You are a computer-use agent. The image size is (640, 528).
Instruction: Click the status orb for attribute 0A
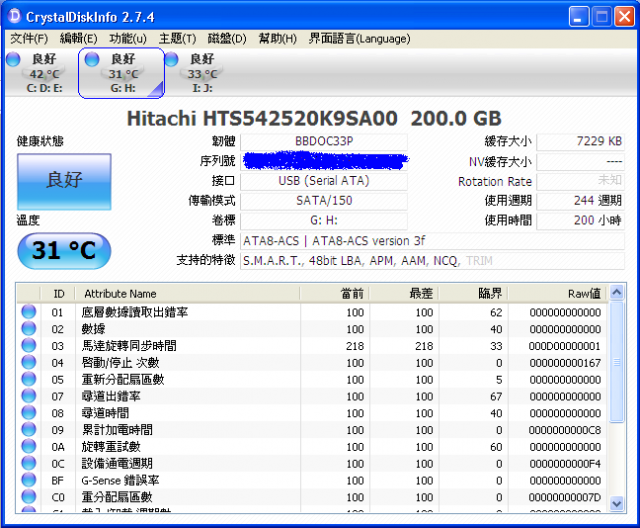click(x=29, y=446)
